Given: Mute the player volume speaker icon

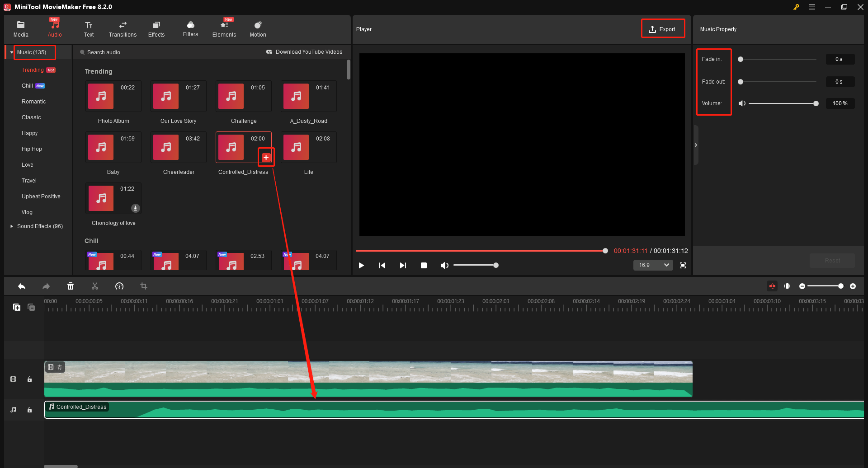Looking at the screenshot, I should tap(444, 266).
